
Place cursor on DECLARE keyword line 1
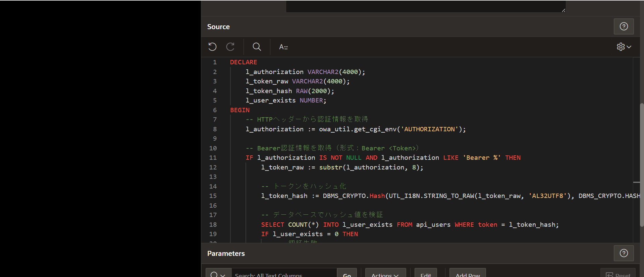coord(244,62)
